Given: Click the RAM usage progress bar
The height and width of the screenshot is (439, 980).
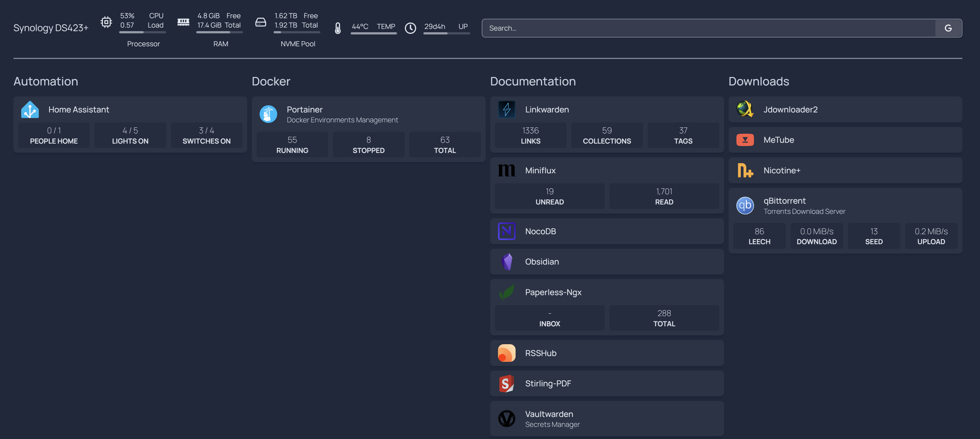Looking at the screenshot, I should pos(219,32).
